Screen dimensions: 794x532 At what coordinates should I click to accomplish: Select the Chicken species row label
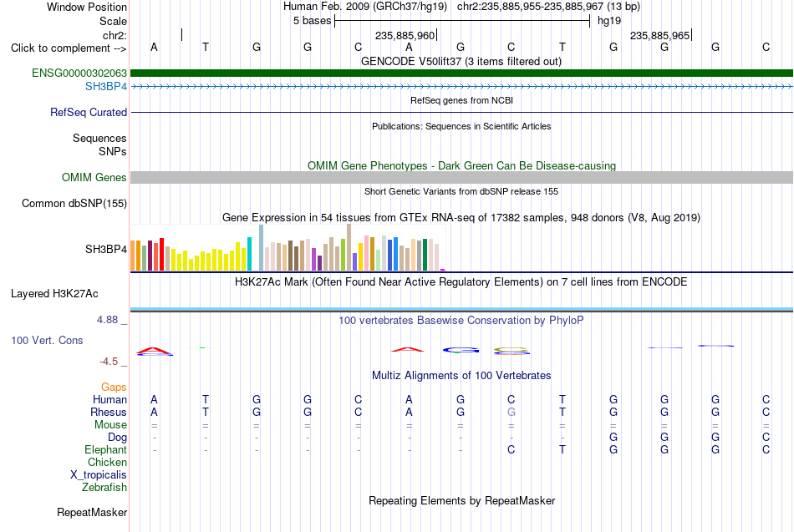[x=107, y=462]
